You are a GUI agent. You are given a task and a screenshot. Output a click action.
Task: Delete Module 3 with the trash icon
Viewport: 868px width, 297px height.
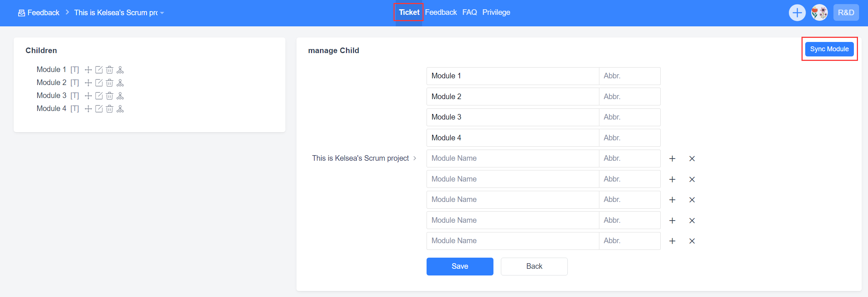(x=110, y=96)
